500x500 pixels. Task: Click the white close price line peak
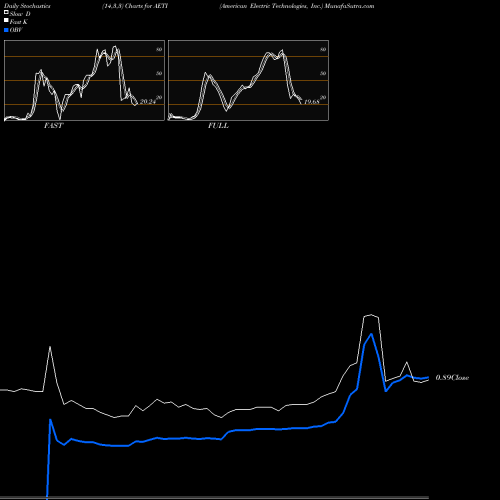coord(371,315)
